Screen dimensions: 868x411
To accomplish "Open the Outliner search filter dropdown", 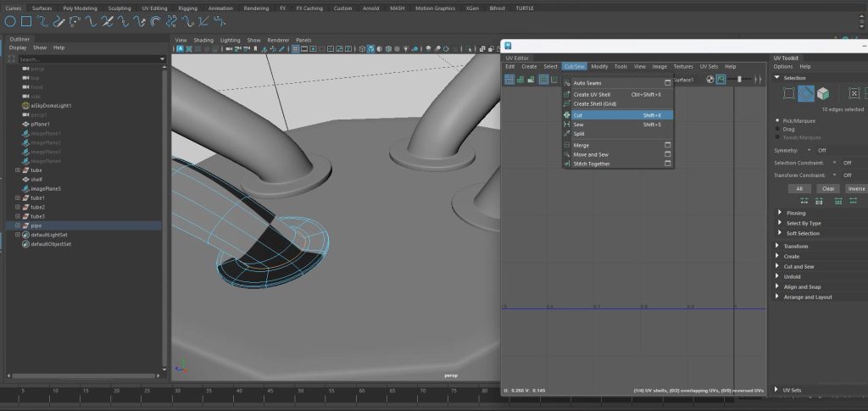I will point(162,59).
